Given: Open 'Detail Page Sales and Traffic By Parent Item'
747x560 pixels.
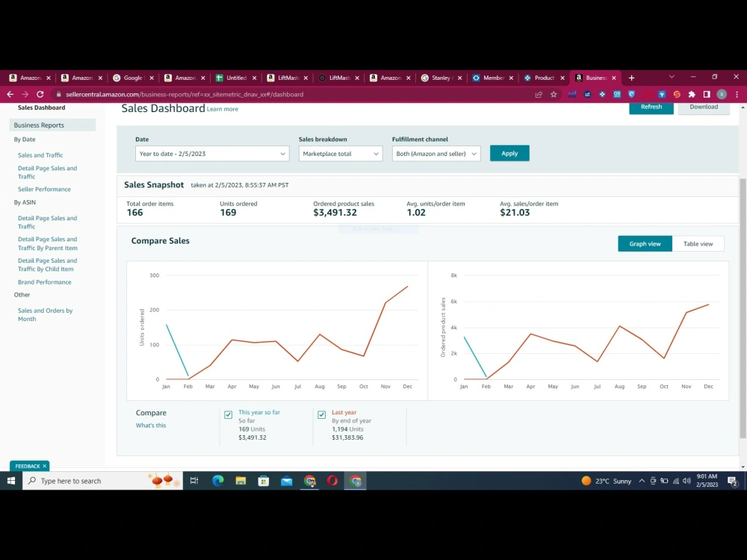Looking at the screenshot, I should [48, 243].
